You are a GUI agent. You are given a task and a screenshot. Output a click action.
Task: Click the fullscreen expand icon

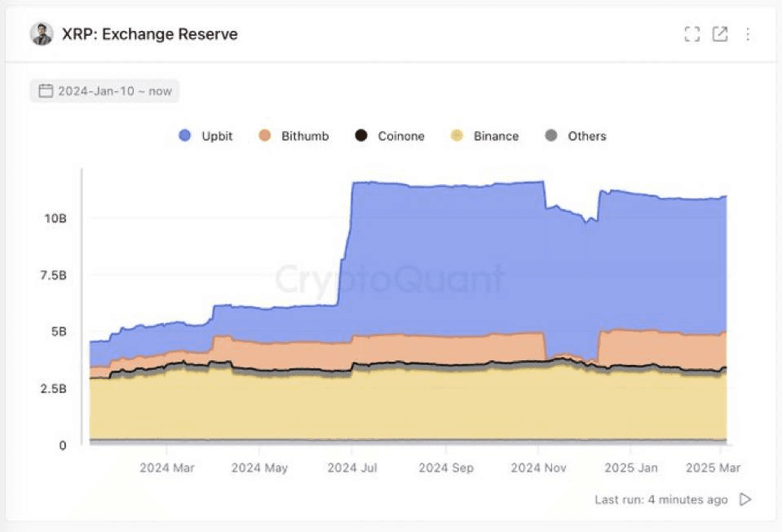point(692,34)
